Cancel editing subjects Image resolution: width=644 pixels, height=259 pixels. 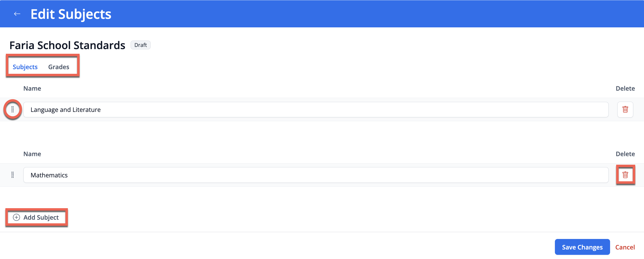(625, 247)
